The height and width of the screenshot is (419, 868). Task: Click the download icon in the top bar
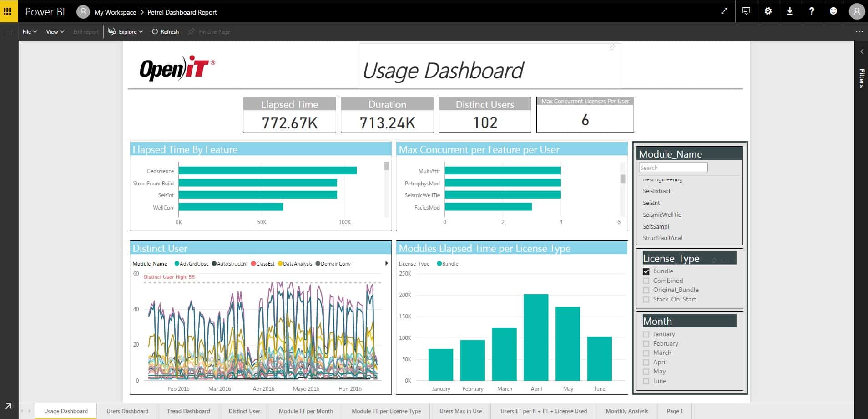click(790, 11)
